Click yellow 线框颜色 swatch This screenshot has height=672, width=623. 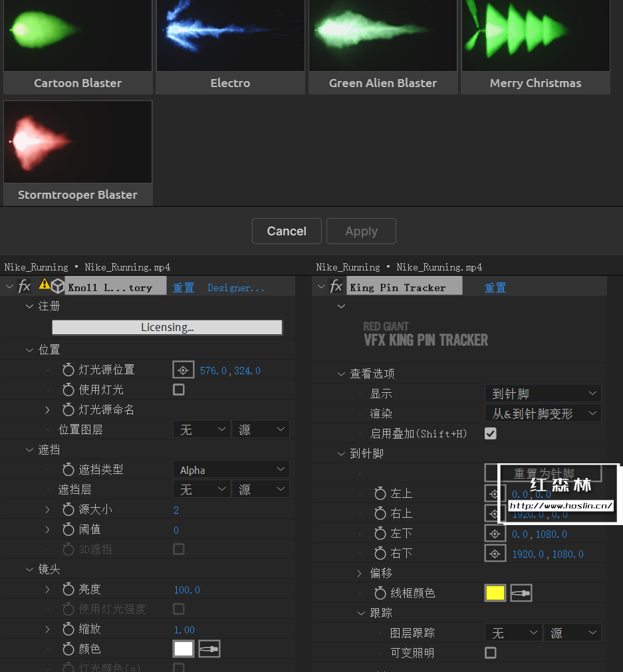coord(495,593)
